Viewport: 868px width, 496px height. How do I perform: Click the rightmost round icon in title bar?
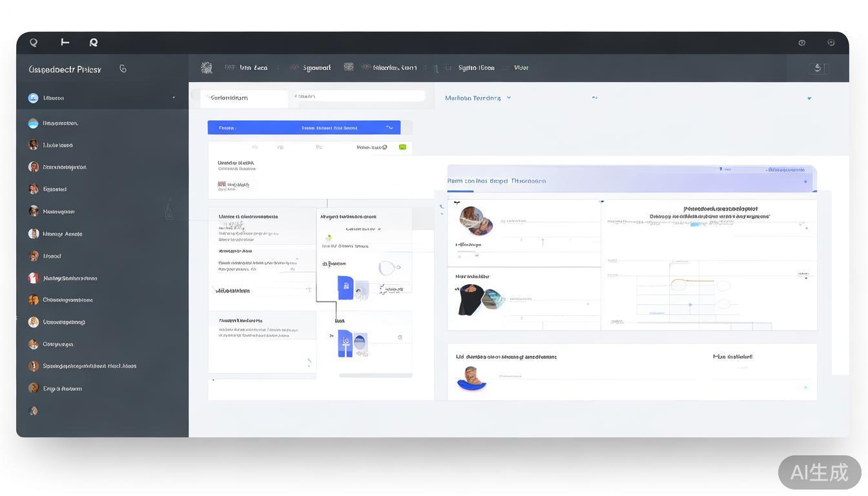(x=831, y=43)
